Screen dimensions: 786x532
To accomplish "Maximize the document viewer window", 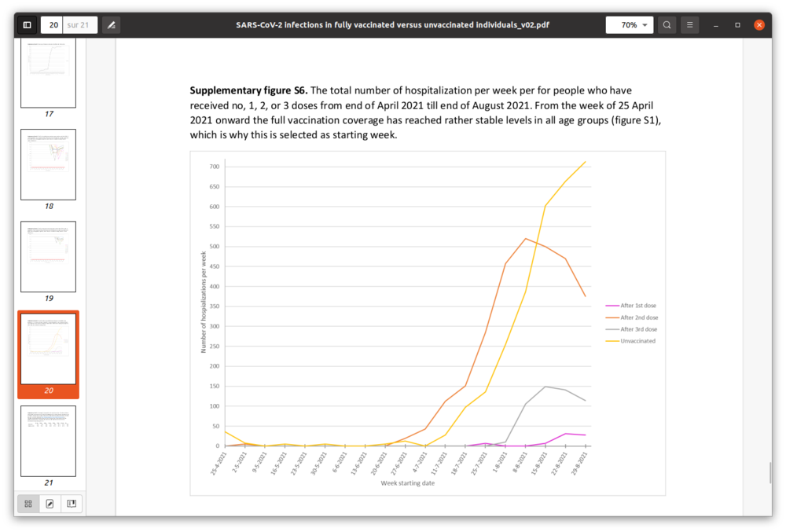I will 737,25.
